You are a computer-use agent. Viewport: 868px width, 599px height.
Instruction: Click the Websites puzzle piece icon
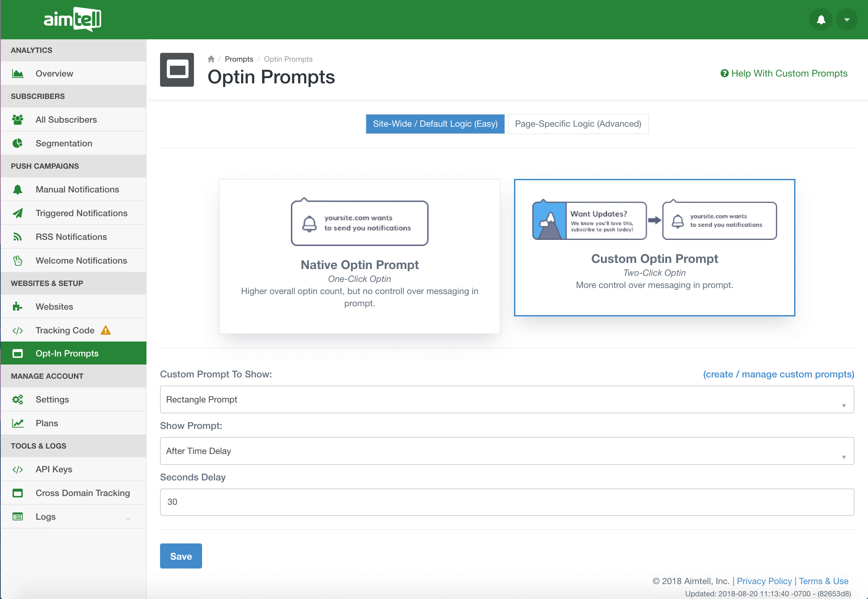[18, 307]
